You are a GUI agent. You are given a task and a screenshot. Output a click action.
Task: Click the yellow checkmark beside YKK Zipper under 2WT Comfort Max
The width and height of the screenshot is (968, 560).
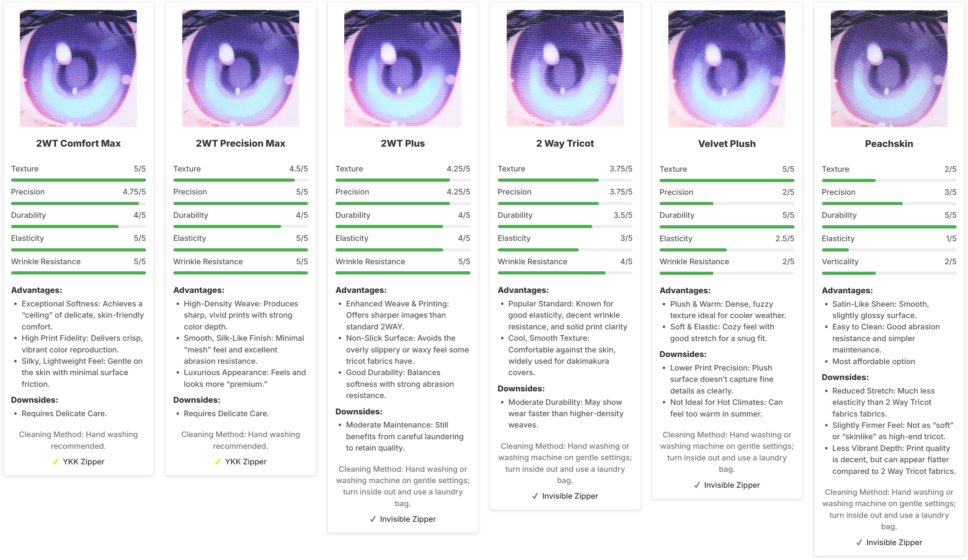(x=55, y=462)
